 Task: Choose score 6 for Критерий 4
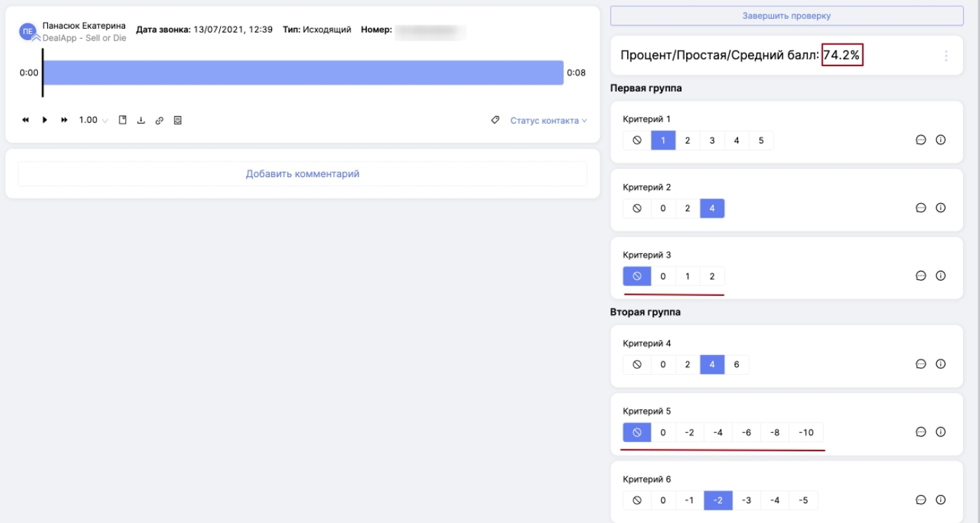(736, 365)
